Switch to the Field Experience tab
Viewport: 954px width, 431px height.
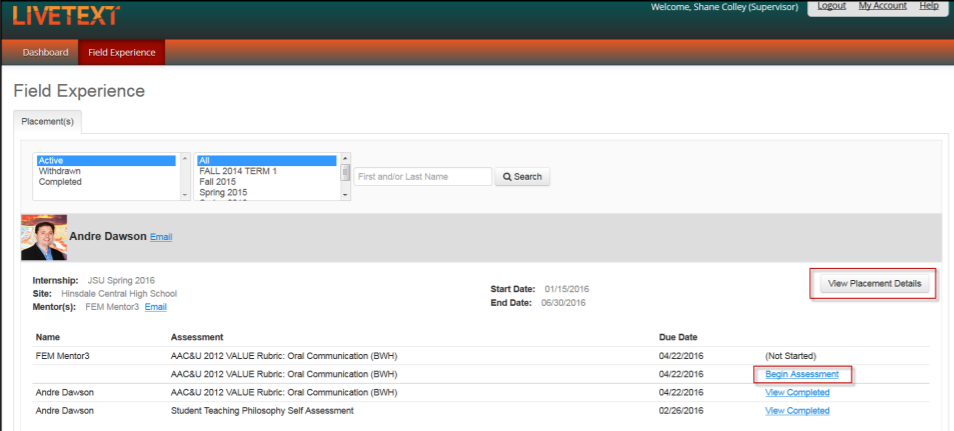[122, 52]
